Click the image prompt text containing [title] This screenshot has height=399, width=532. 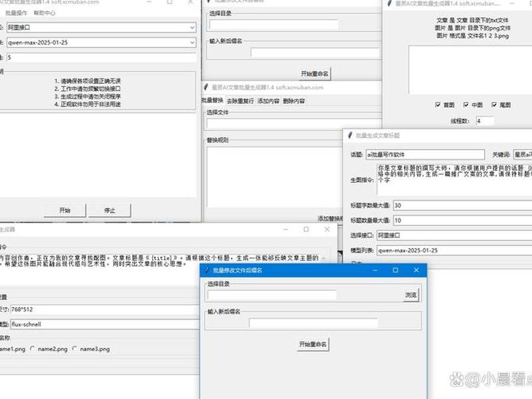(x=160, y=261)
